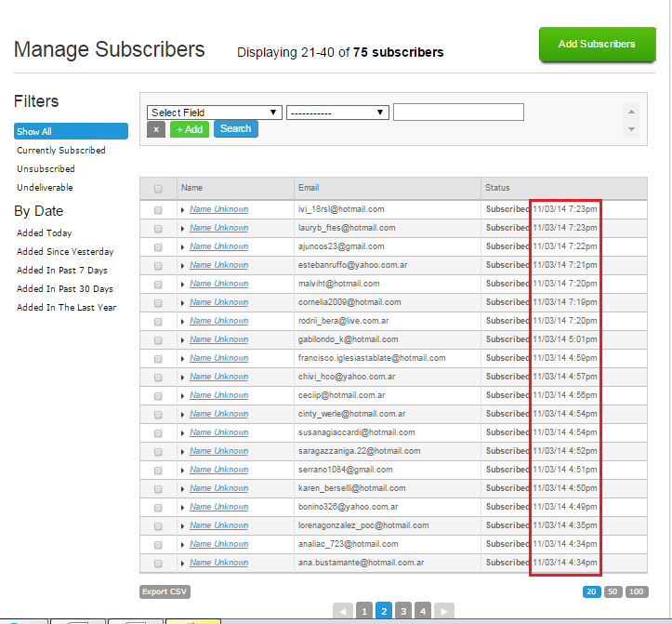Open Name Unknown link for analiac_723@hotmail.com
This screenshot has height=624, width=672.
[218, 544]
